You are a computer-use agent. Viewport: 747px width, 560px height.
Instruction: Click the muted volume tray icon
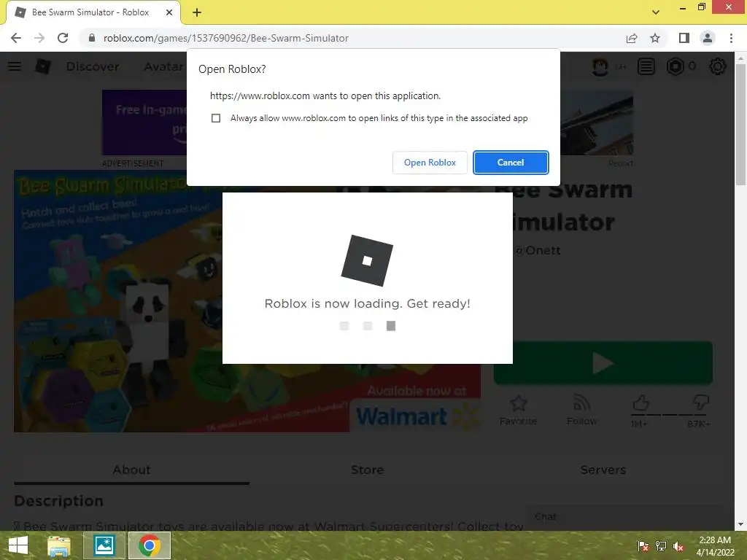point(678,545)
